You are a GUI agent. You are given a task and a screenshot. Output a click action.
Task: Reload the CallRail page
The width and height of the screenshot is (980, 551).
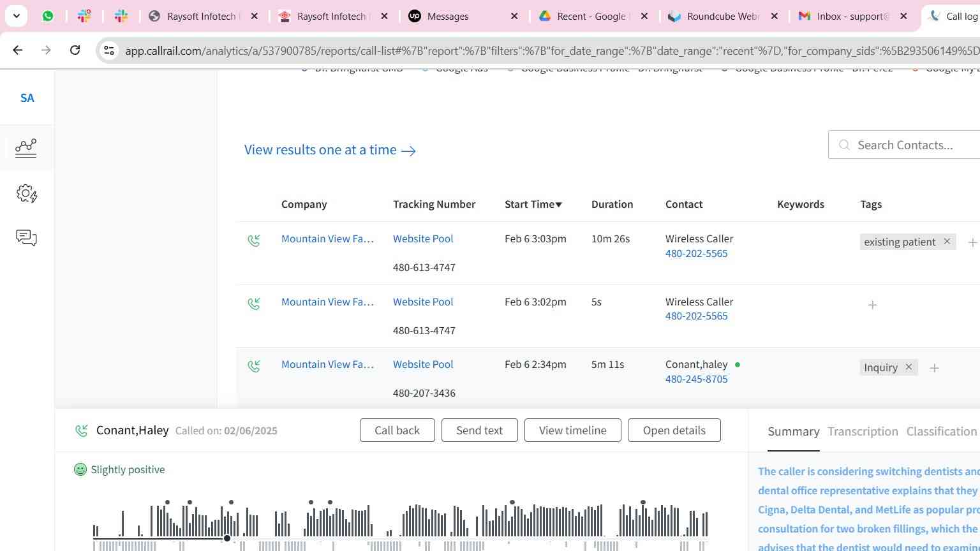[75, 50]
